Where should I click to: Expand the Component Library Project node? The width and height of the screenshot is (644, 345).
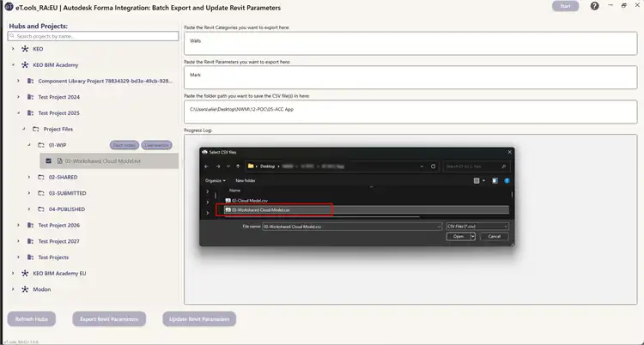click(x=18, y=81)
